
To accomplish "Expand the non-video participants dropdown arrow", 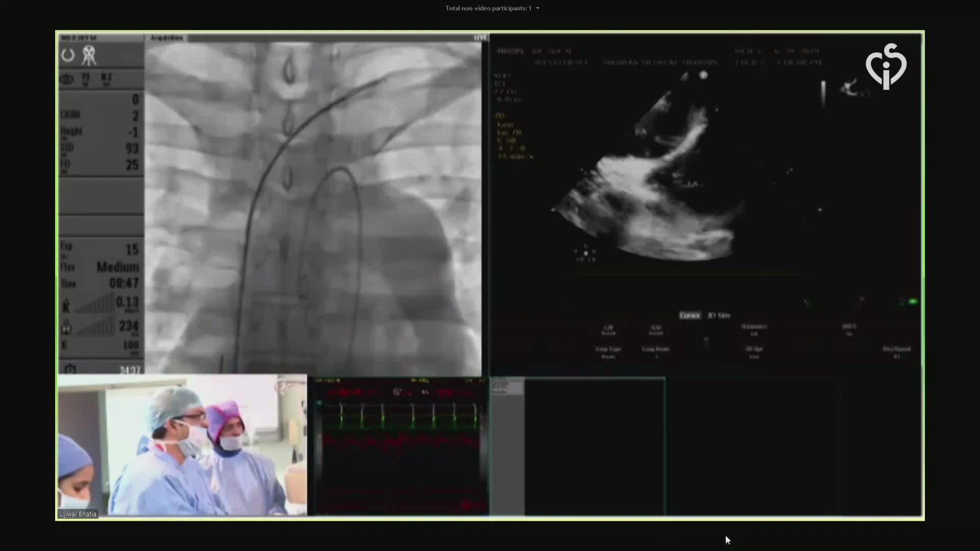I will click(x=537, y=8).
